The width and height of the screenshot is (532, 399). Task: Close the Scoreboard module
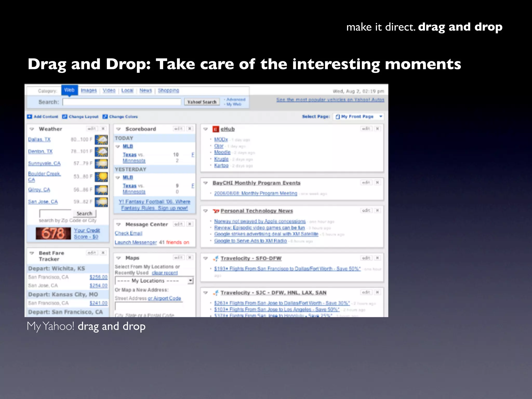[190, 129]
